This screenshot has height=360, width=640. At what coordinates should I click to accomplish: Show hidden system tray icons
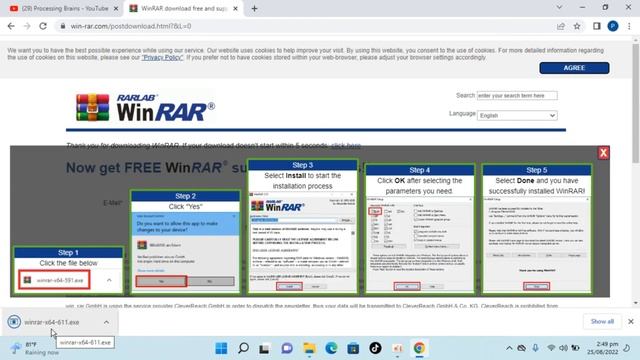click(509, 348)
